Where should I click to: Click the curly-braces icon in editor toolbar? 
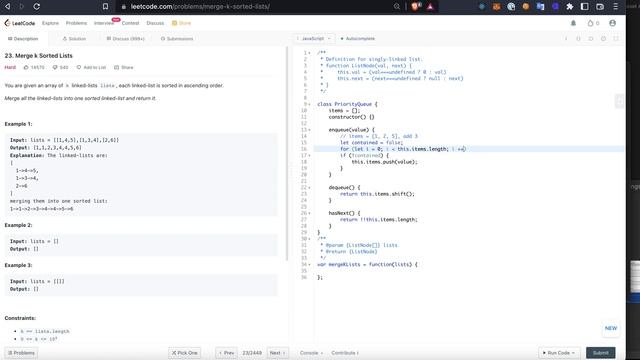(x=578, y=39)
